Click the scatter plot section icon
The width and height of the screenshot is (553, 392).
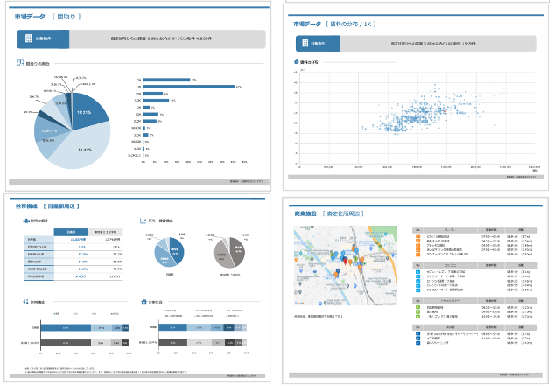click(297, 63)
